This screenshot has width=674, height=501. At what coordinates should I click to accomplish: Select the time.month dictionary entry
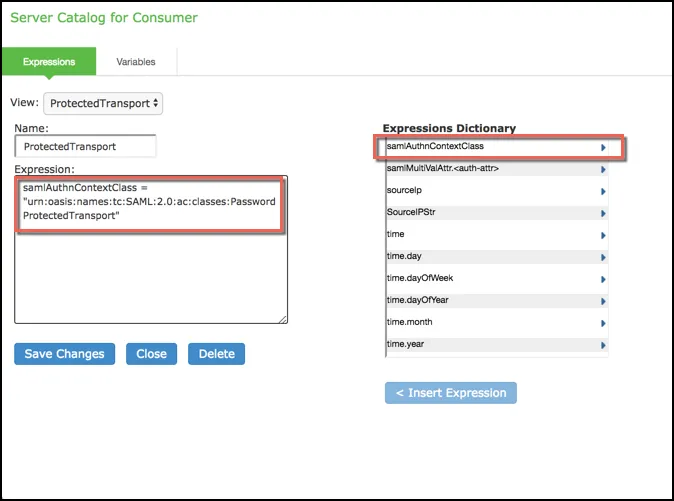(497, 322)
